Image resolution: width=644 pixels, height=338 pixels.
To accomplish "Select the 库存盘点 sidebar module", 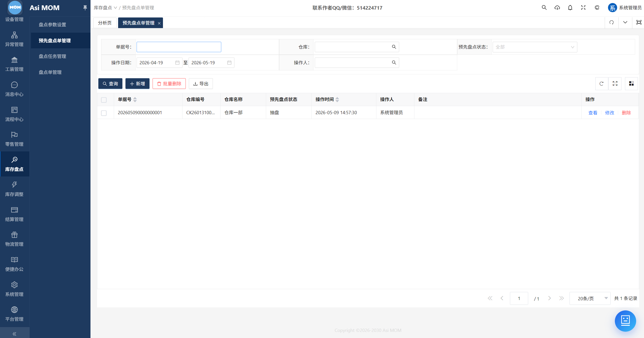I will pyautogui.click(x=14, y=164).
